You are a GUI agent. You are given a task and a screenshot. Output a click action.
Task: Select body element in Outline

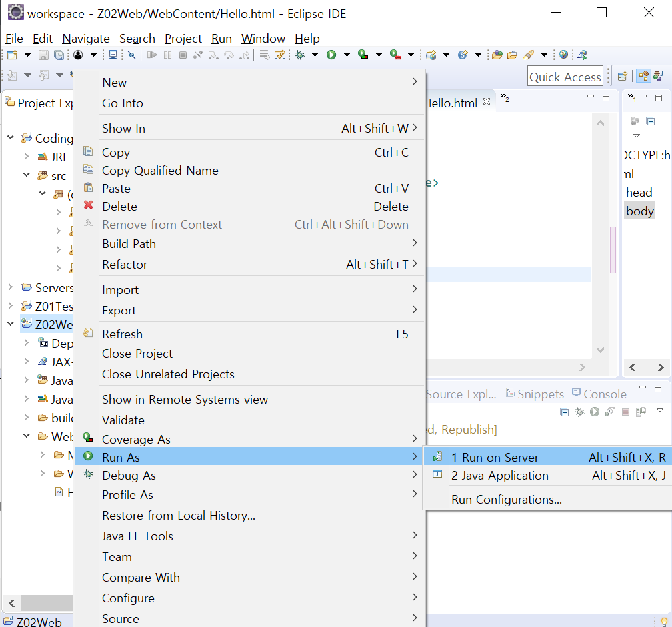tap(639, 211)
